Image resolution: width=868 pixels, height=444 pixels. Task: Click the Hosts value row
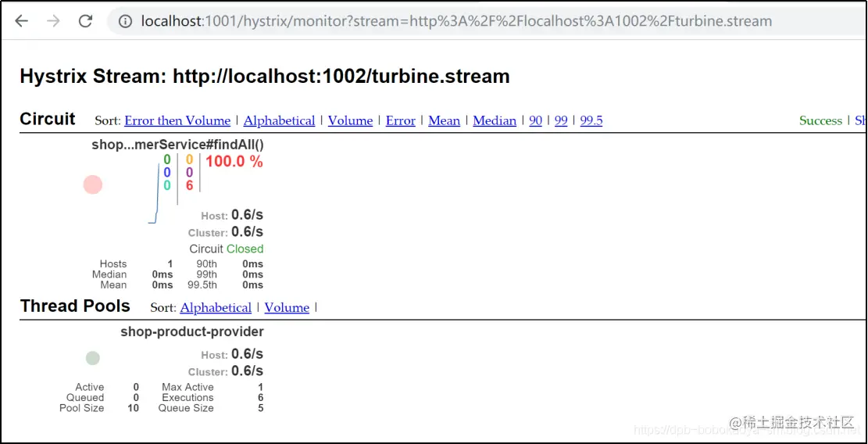tap(136, 264)
